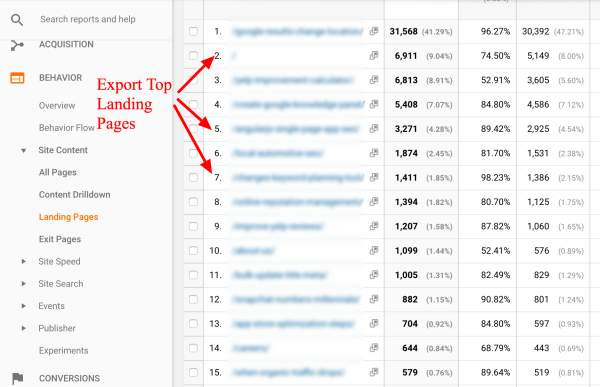Screen dimensions: 600x387
Task: Open row 8 external link icon
Action: (374, 202)
